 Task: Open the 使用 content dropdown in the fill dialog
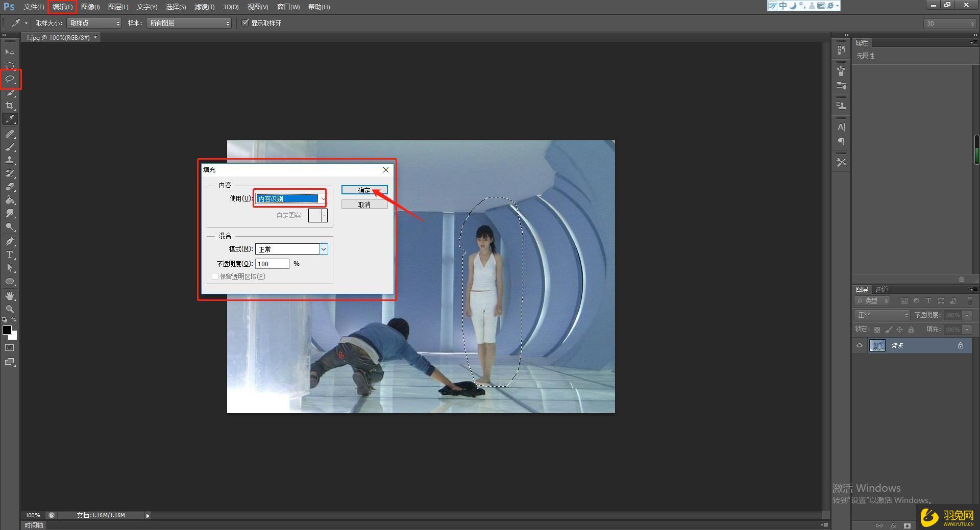(291, 198)
